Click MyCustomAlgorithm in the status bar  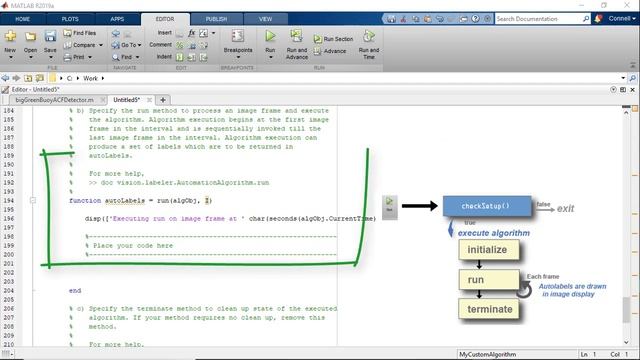coord(487,354)
